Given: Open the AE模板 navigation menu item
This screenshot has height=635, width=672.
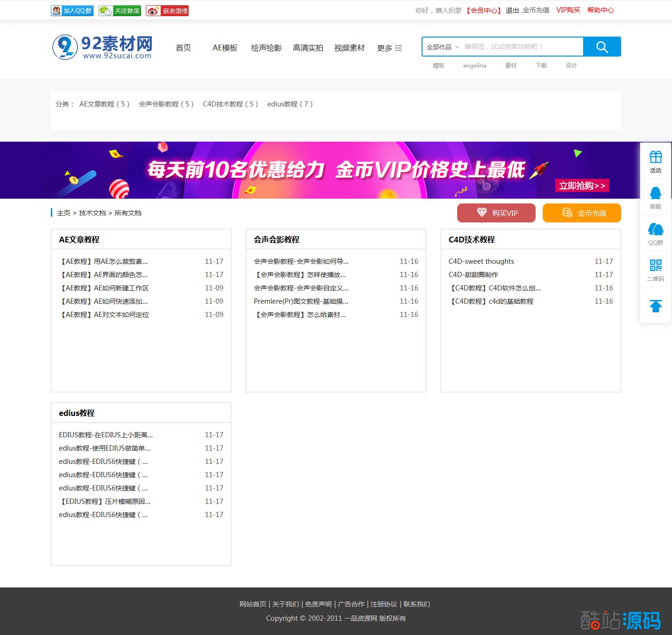Looking at the screenshot, I should [225, 48].
